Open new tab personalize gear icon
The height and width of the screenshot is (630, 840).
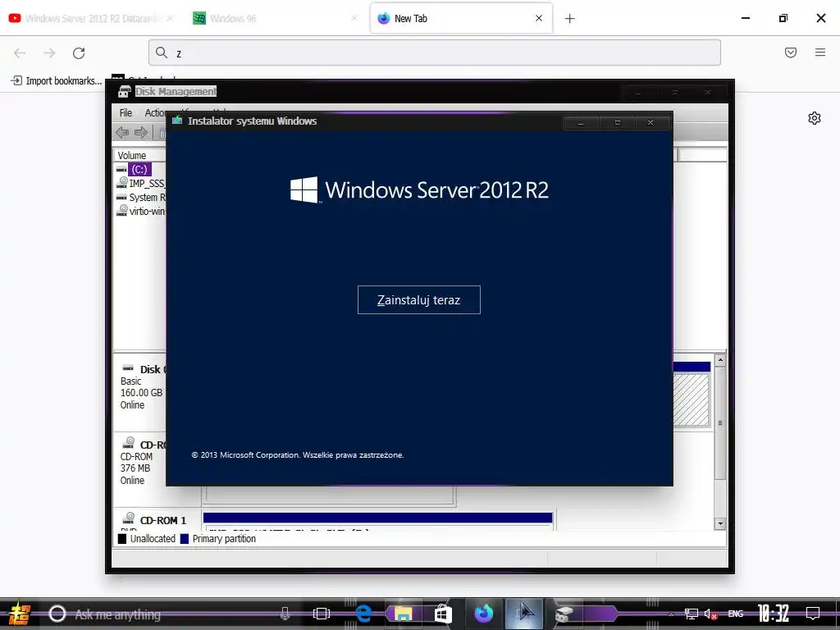pyautogui.click(x=815, y=118)
